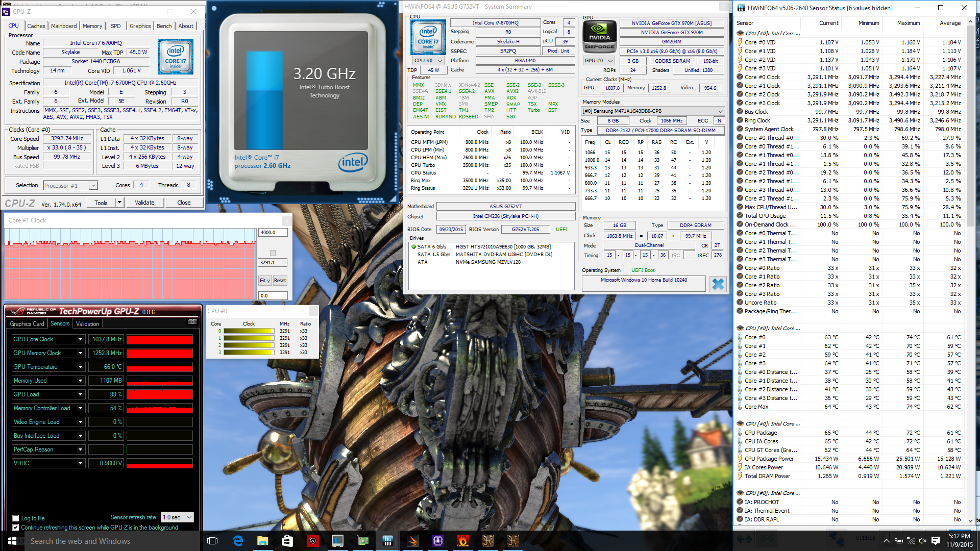Click the Fit y graph button

tap(265, 281)
